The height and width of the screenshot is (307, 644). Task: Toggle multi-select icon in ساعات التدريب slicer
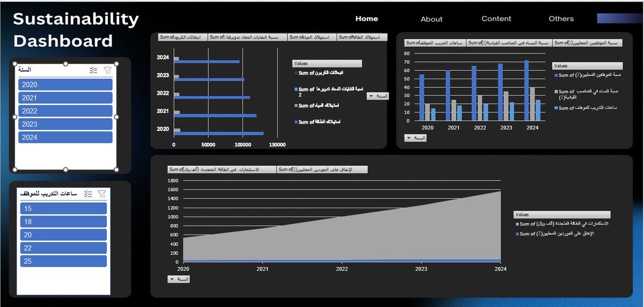tap(88, 194)
